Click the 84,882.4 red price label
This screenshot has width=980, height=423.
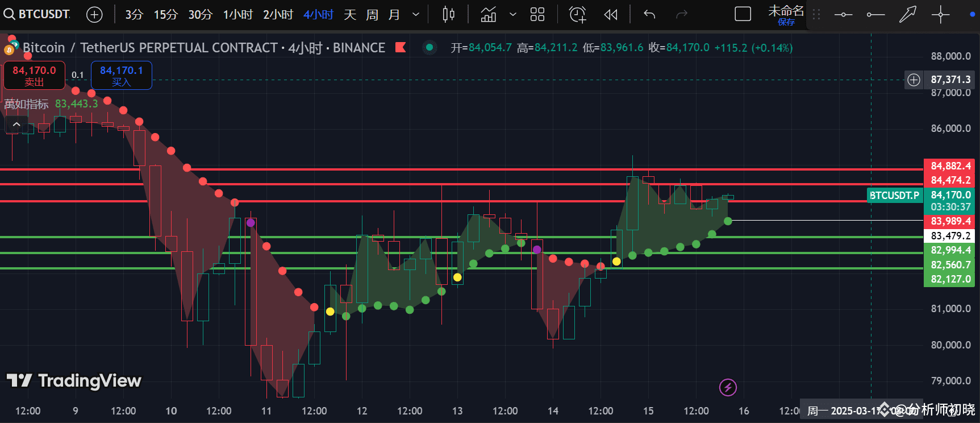point(949,166)
